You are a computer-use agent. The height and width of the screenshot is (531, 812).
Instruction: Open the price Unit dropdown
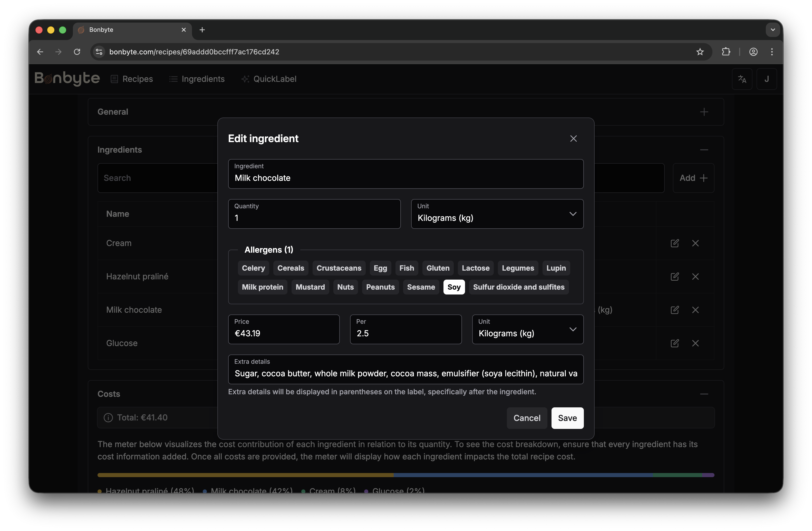527,329
